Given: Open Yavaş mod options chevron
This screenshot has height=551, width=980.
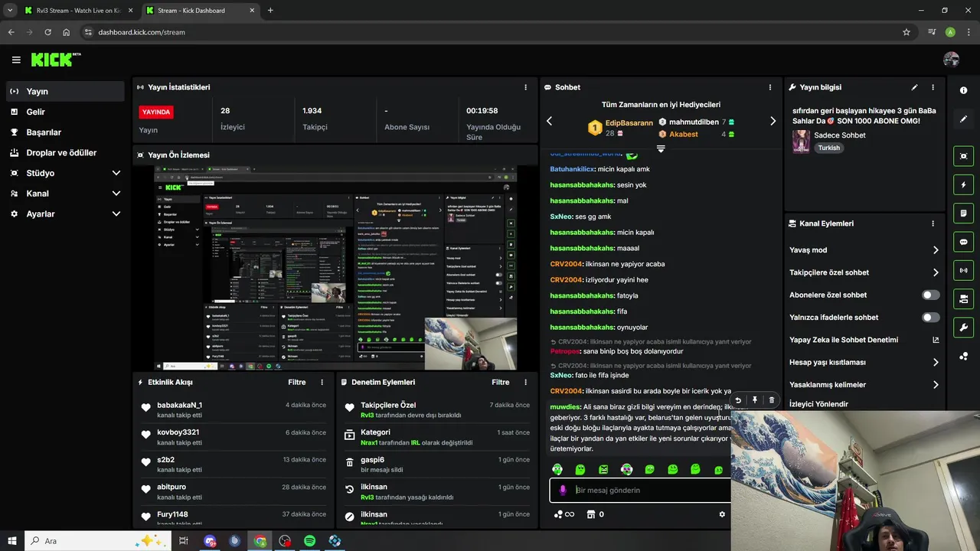Looking at the screenshot, I should pyautogui.click(x=936, y=250).
